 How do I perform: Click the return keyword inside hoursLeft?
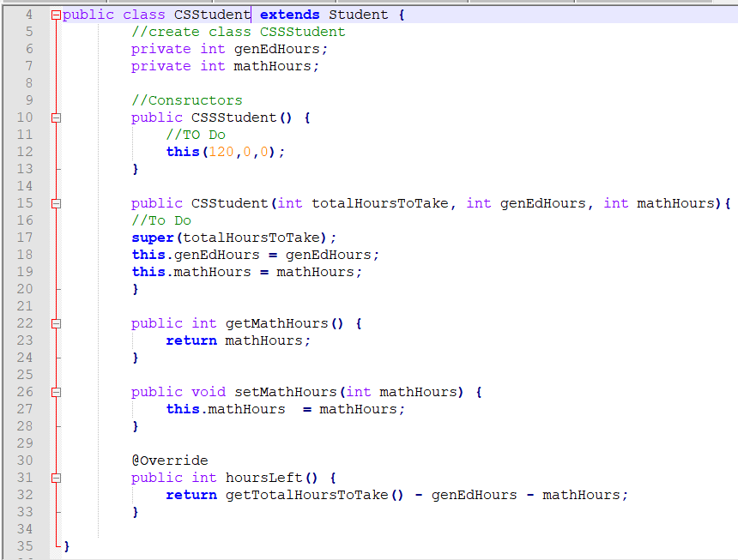pos(191,495)
